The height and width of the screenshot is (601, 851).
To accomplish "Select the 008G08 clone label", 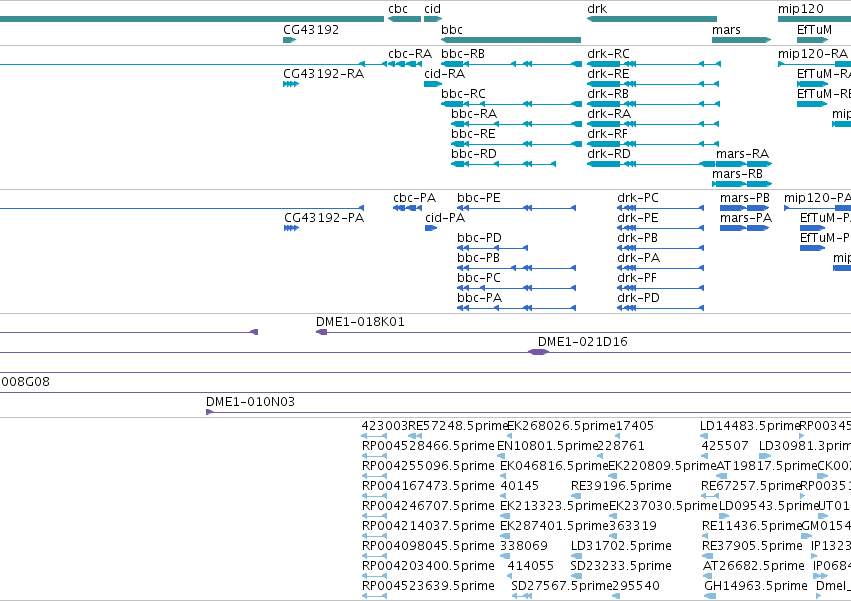I will pyautogui.click(x=25, y=382).
